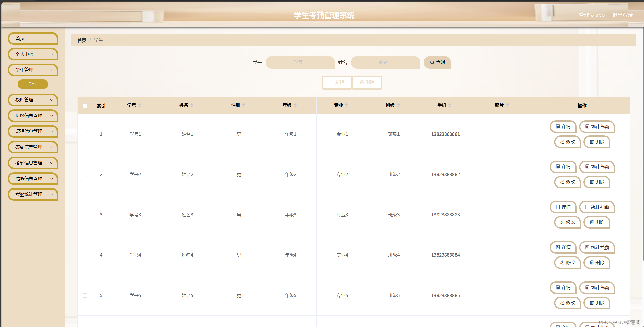Select the 学生 submenu item
The width and height of the screenshot is (644, 327).
coord(33,84)
